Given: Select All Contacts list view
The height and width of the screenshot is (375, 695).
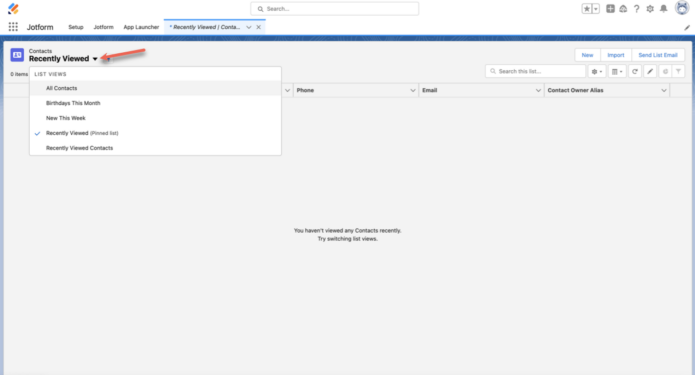Looking at the screenshot, I should [x=155, y=88].
